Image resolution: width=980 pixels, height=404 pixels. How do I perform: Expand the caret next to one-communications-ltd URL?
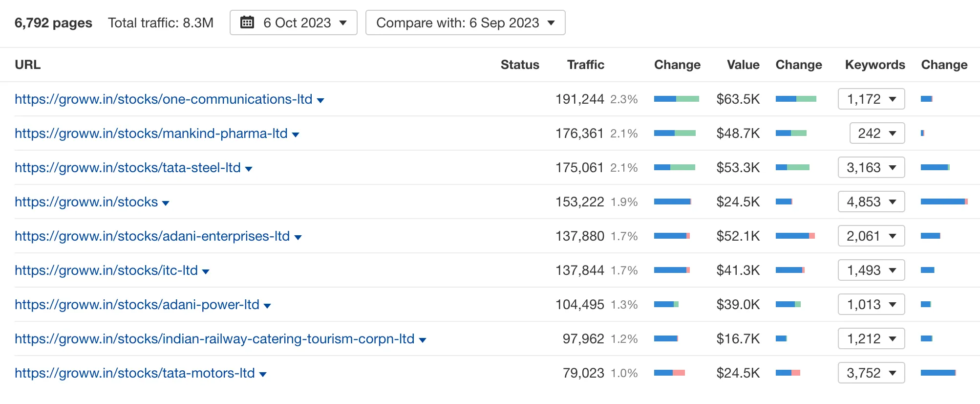click(320, 101)
